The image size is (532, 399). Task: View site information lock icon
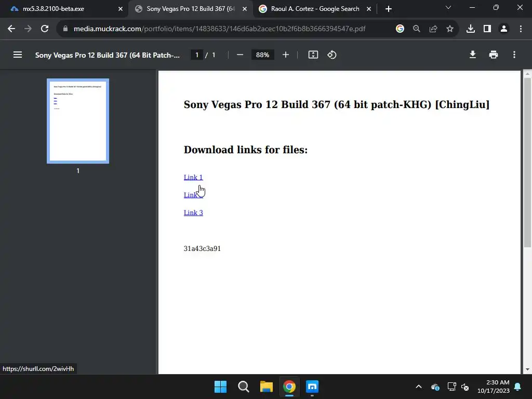pos(65,29)
